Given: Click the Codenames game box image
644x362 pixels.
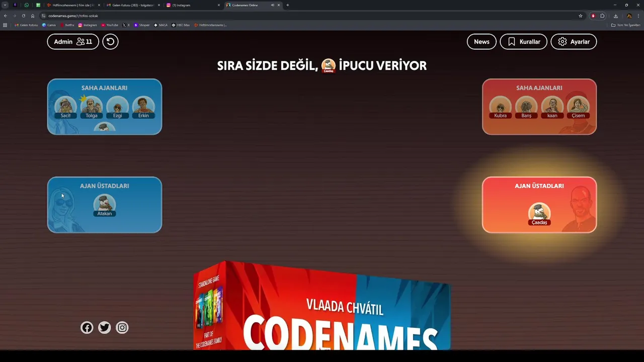Looking at the screenshot, I should [x=322, y=306].
